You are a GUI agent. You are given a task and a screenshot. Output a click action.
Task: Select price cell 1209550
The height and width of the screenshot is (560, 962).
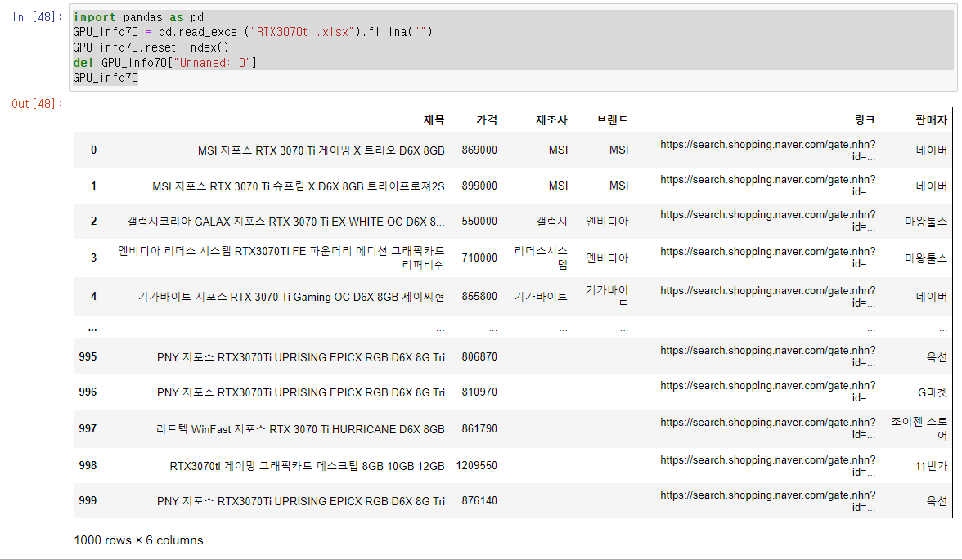(x=477, y=465)
